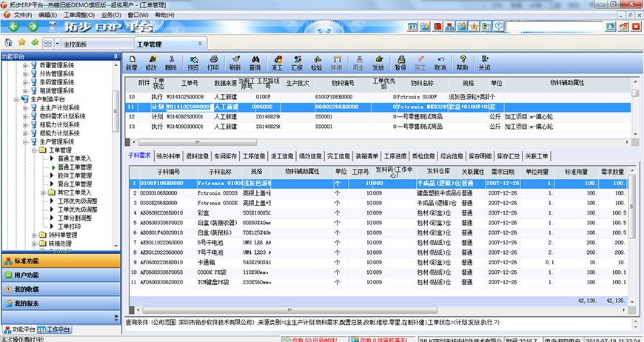Click the 删除 (Delete) scissors icon
The width and height of the screenshot is (644, 342).
pos(172,62)
